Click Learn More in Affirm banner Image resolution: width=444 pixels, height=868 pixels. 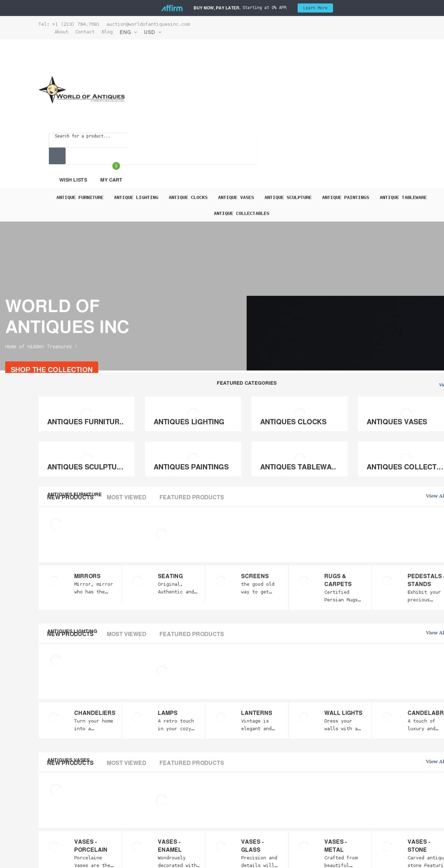tap(315, 8)
